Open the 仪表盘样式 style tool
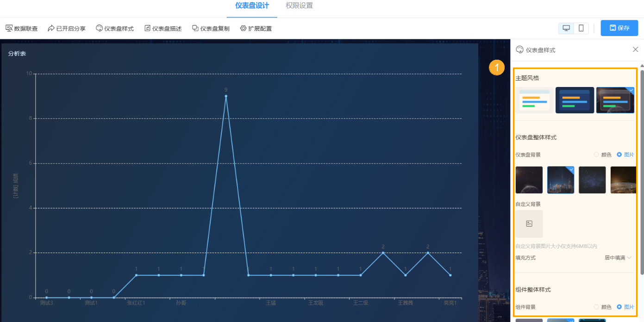This screenshot has width=644, height=322. click(115, 28)
